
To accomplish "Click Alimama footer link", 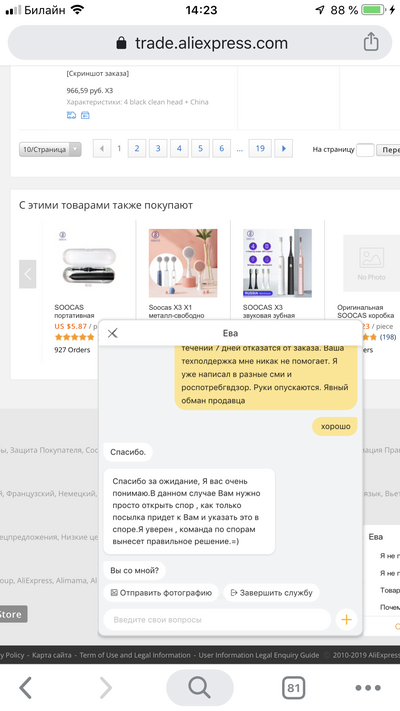I will pos(72,580).
